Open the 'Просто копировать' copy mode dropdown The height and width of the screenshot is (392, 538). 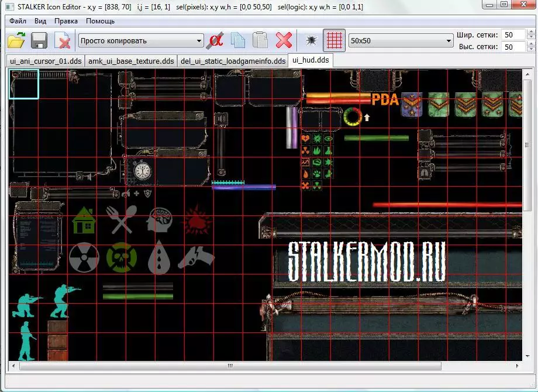point(141,41)
